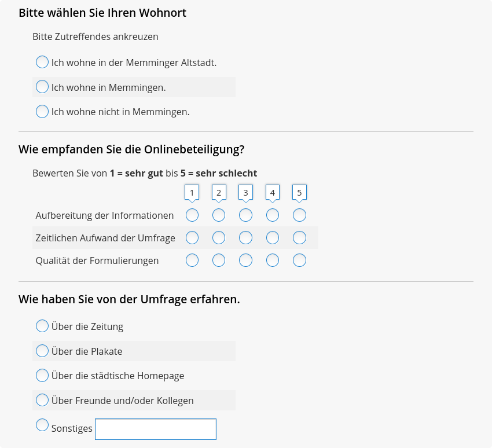
Task: Rate 'Qualität der Formulierungen' as 5
Action: [x=299, y=260]
